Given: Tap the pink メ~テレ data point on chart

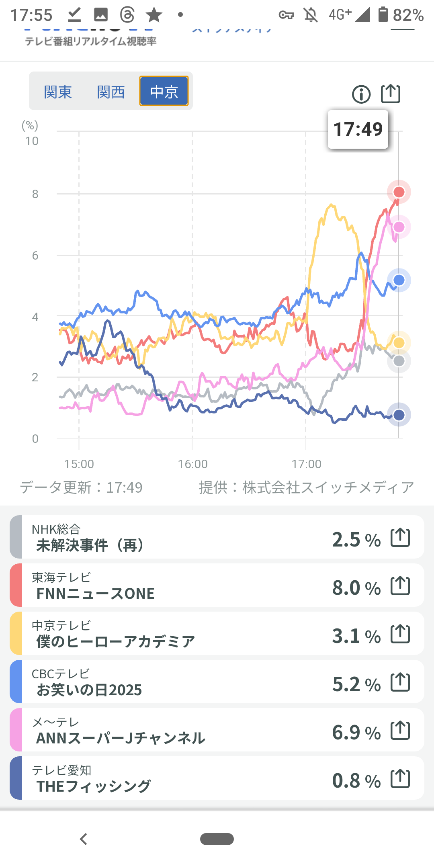Looking at the screenshot, I should pyautogui.click(x=399, y=227).
